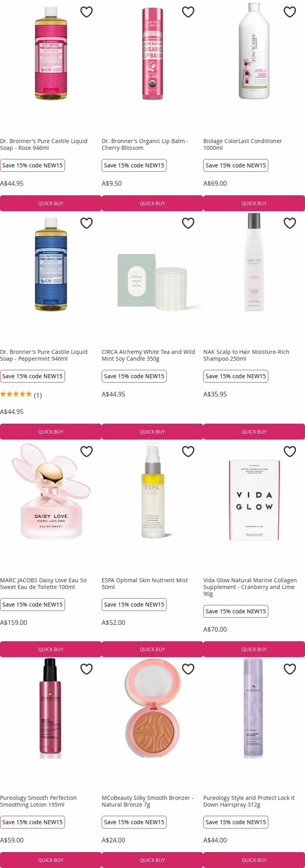Click heart on Biolage ColorLast Conditioner
Viewport: 305px width, 868px height.
[x=290, y=12]
